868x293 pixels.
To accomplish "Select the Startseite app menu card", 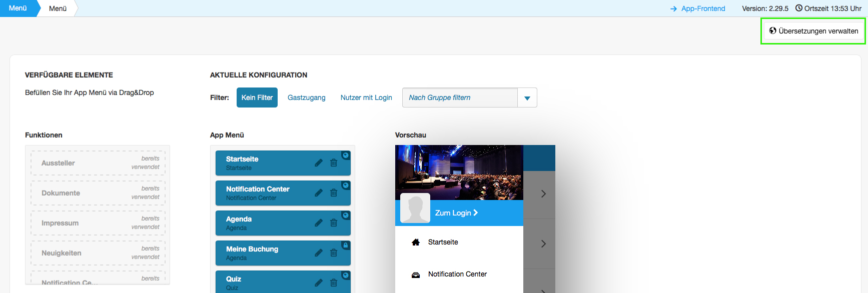I will pos(283,163).
